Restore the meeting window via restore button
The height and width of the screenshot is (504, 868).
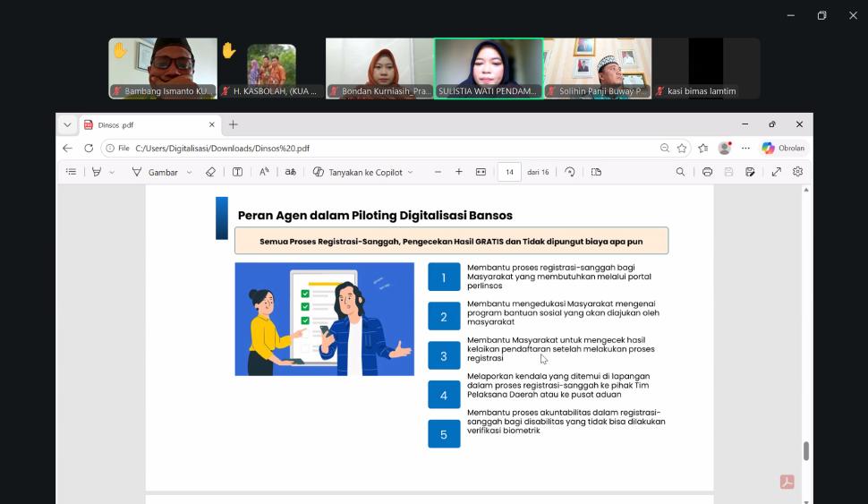tap(822, 15)
